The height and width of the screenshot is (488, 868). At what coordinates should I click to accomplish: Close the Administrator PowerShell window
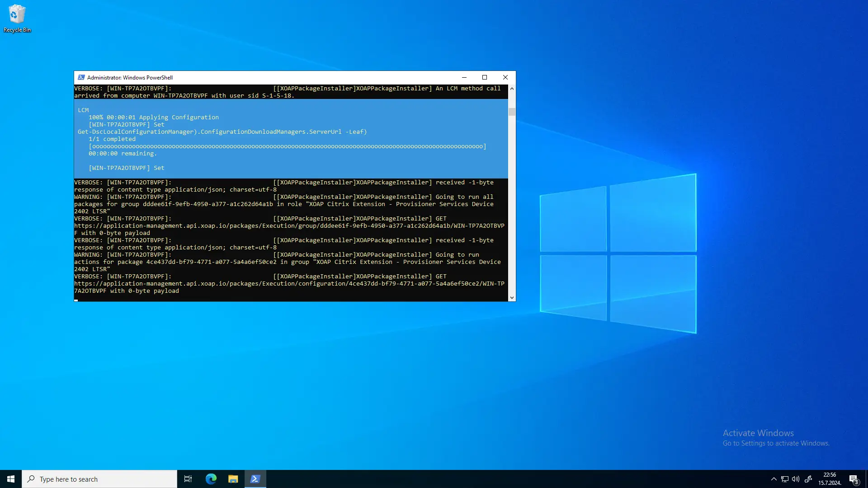(505, 77)
